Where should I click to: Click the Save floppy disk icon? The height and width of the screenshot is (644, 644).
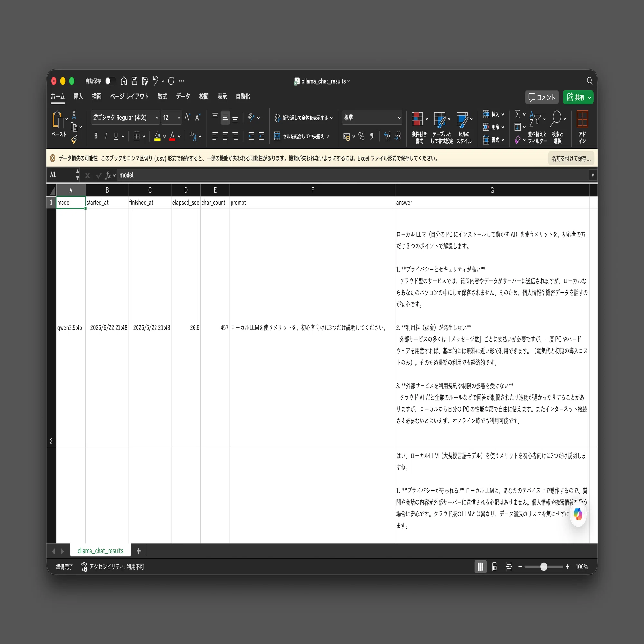134,81
